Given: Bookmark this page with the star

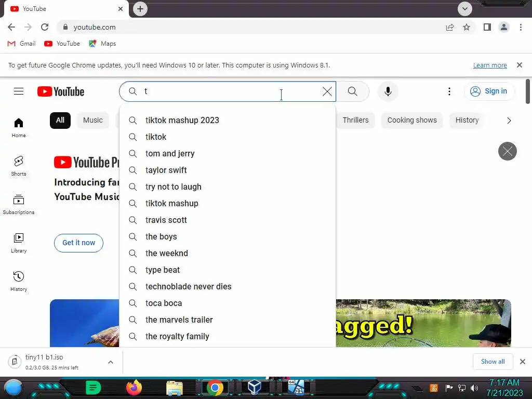Looking at the screenshot, I should tap(467, 27).
